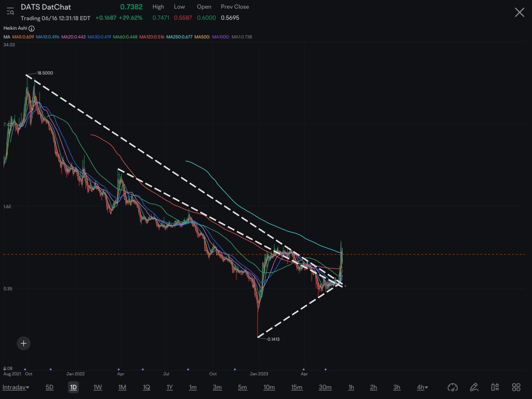Click the MA10:0.496 indicator label

coord(48,37)
